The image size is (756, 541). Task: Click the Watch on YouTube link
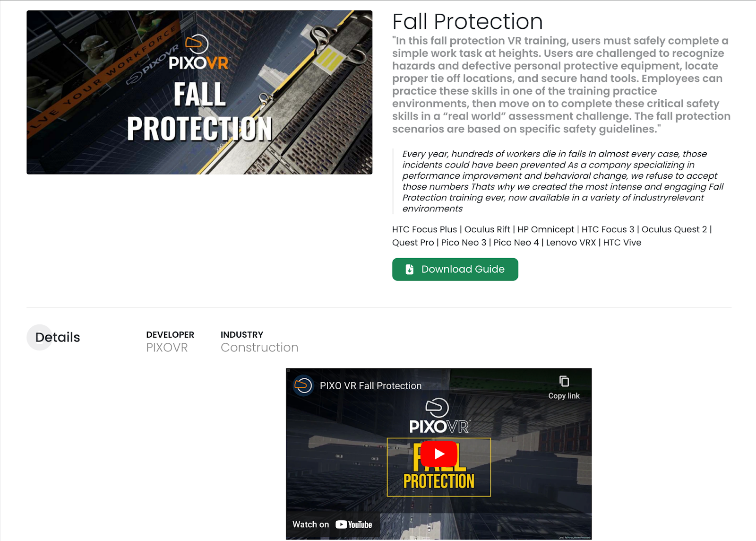point(332,524)
